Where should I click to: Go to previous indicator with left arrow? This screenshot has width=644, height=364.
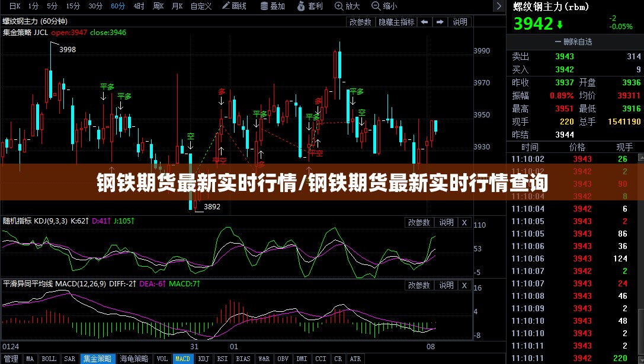coord(425,22)
